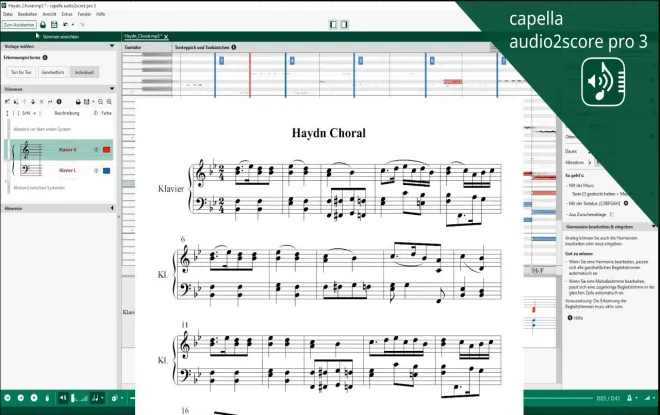Open the Bearbeiten menu
This screenshot has width=660, height=415.
(x=27, y=14)
